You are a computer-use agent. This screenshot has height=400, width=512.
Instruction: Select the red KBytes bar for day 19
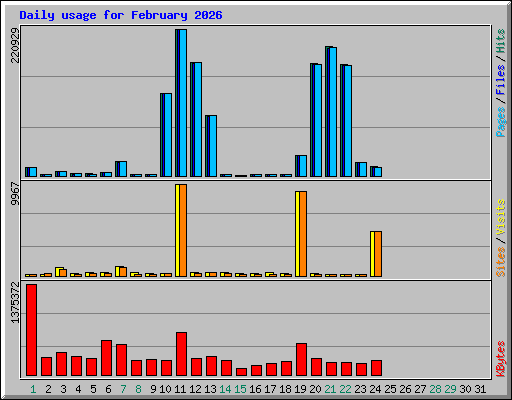click(x=301, y=359)
